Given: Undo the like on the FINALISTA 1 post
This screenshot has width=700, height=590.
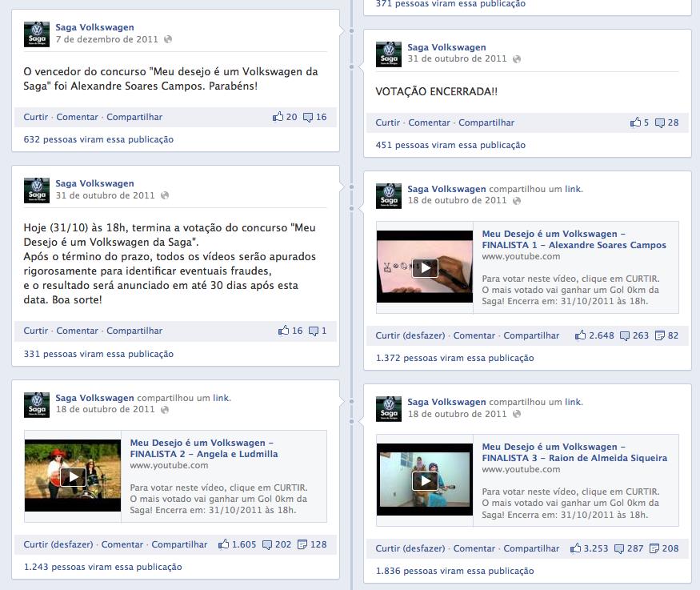Looking at the screenshot, I should 410,335.
